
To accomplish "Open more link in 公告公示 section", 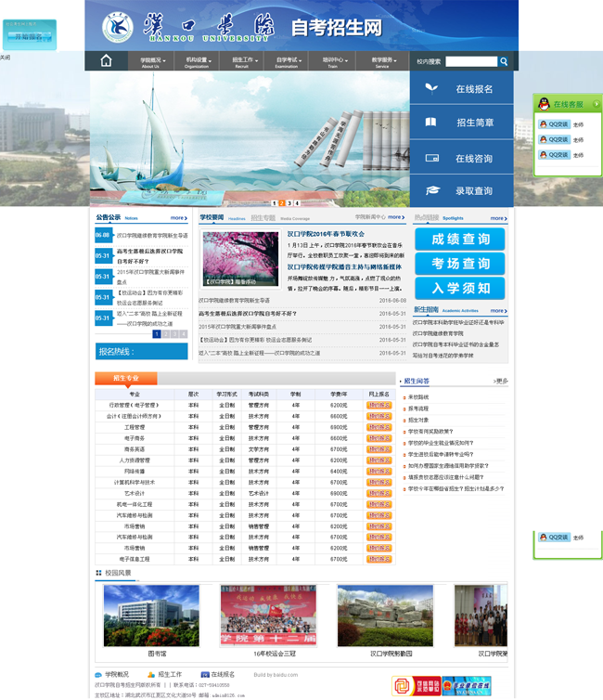I will point(179,218).
